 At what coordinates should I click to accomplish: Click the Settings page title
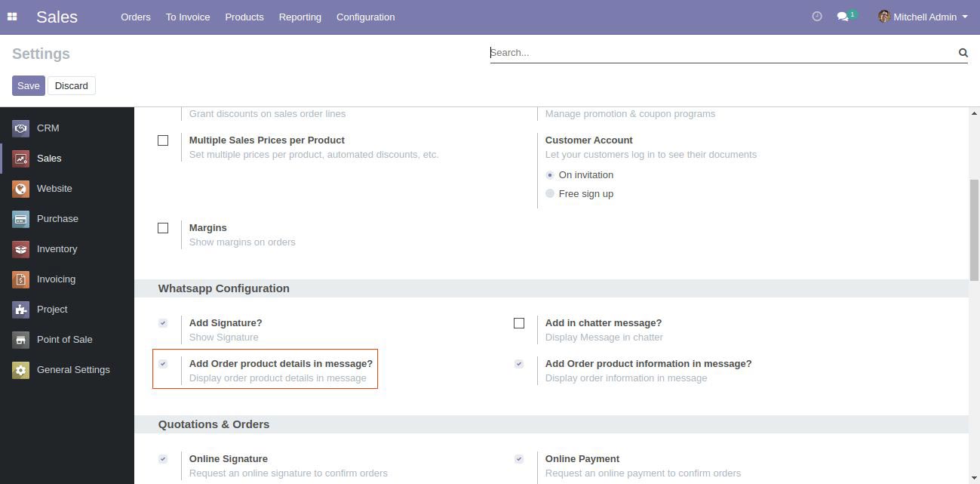click(41, 54)
